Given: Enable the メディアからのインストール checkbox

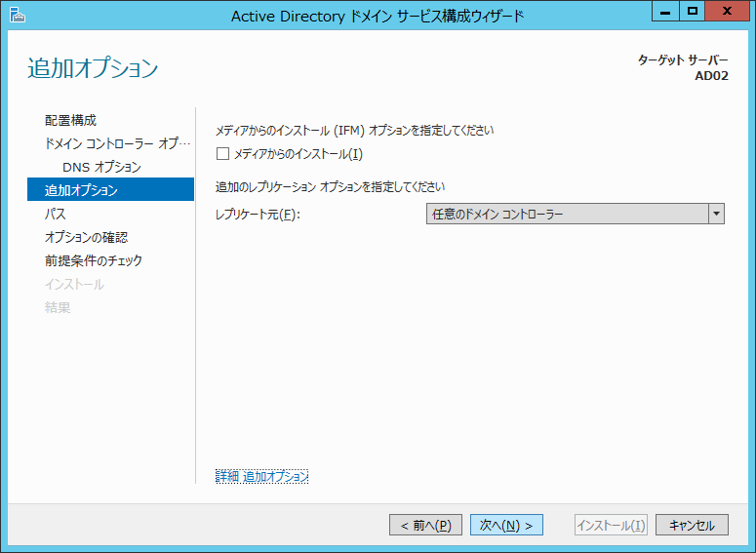Looking at the screenshot, I should point(222,154).
